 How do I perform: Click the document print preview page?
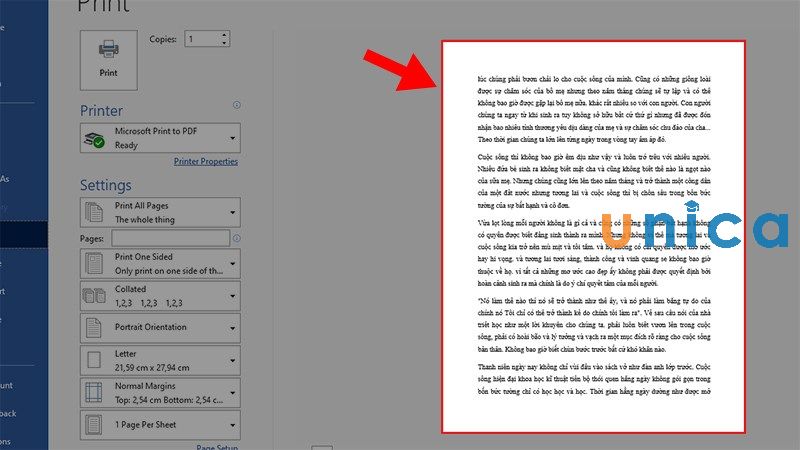tap(595, 235)
